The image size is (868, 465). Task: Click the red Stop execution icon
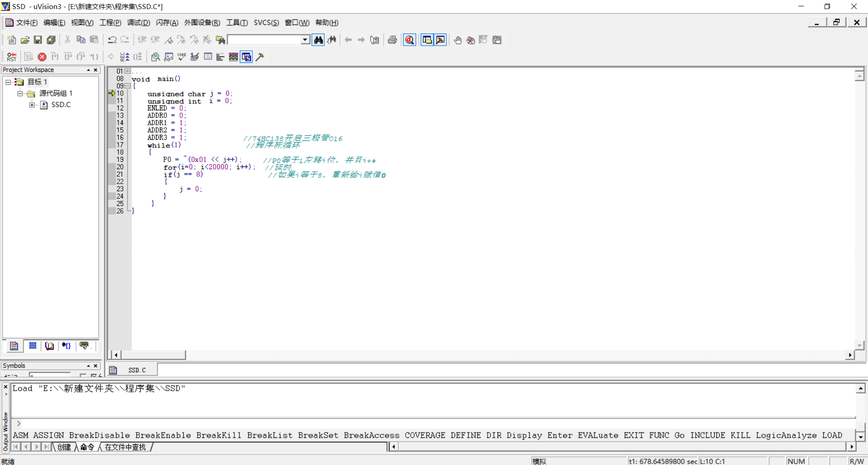point(42,57)
